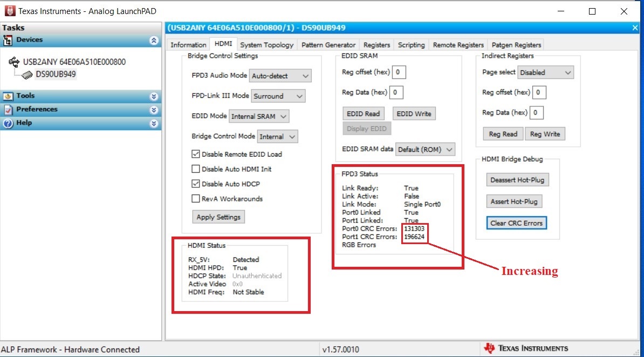Maximize the Analog LaunchPAD window
This screenshot has width=644, height=357.
[592, 11]
